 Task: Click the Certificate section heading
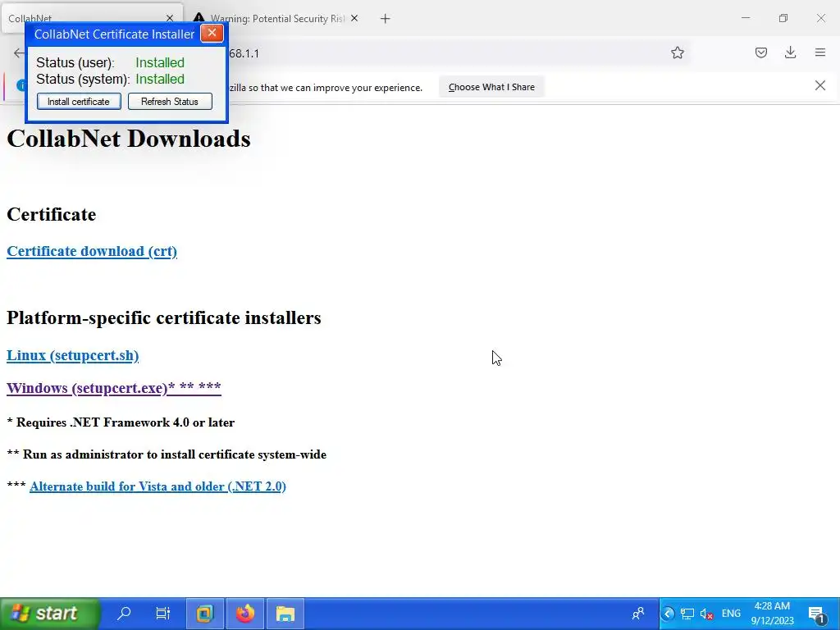click(x=52, y=214)
